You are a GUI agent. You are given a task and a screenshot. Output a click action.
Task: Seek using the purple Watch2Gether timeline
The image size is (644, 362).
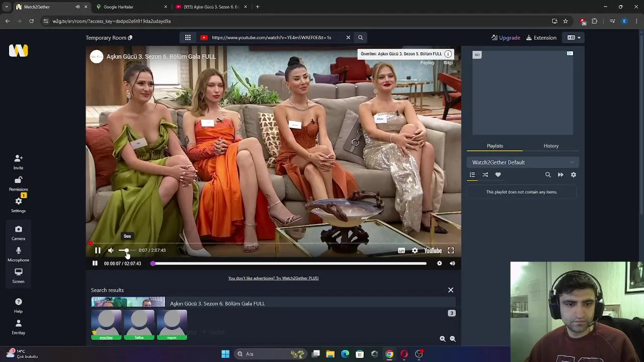coord(289,263)
